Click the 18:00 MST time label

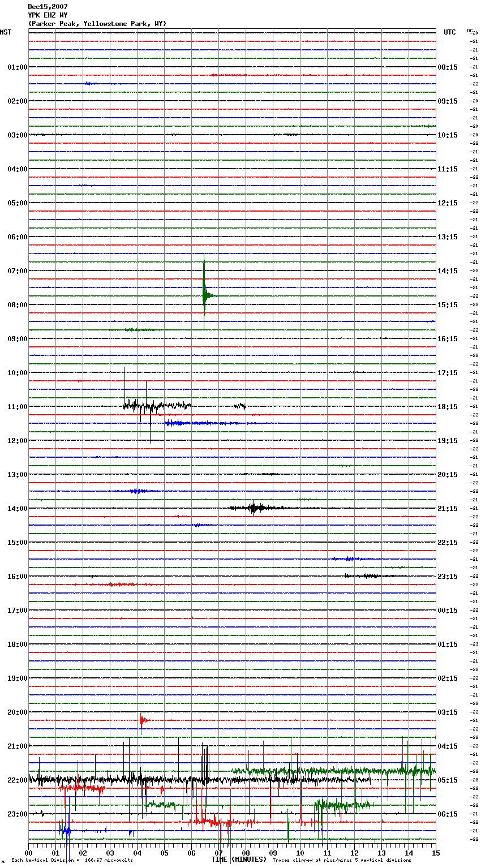[18, 644]
